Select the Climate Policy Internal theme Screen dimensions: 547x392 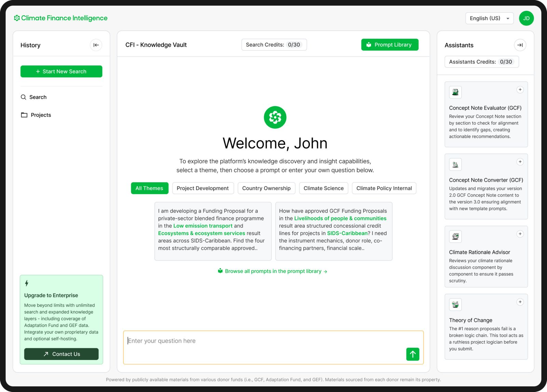[384, 188]
